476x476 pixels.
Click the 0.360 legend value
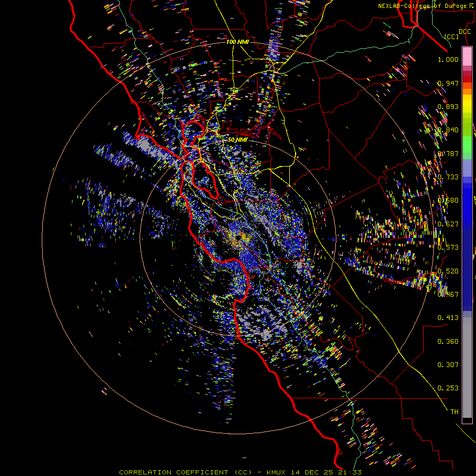[448, 342]
